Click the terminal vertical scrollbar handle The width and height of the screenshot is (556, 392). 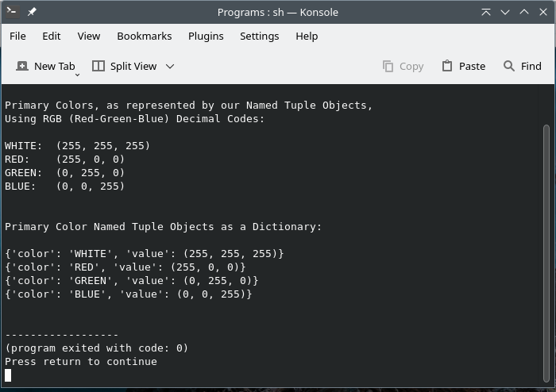point(546,254)
